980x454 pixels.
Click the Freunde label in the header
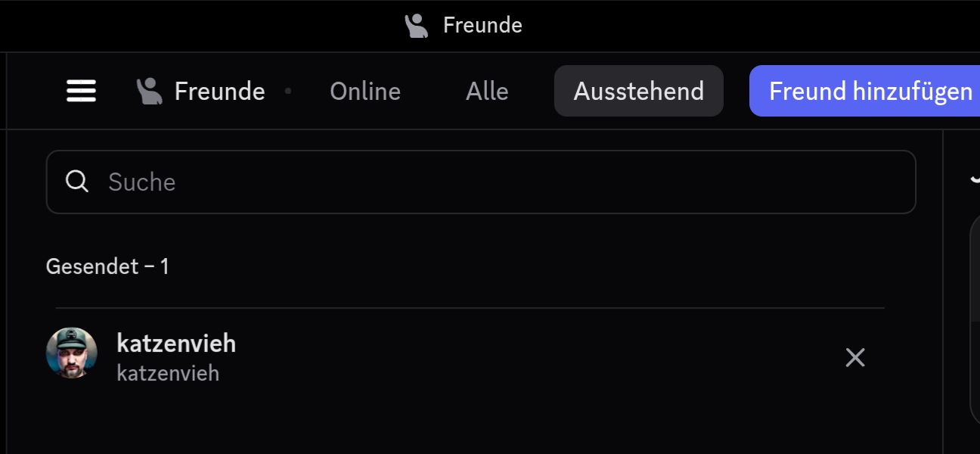coord(219,92)
